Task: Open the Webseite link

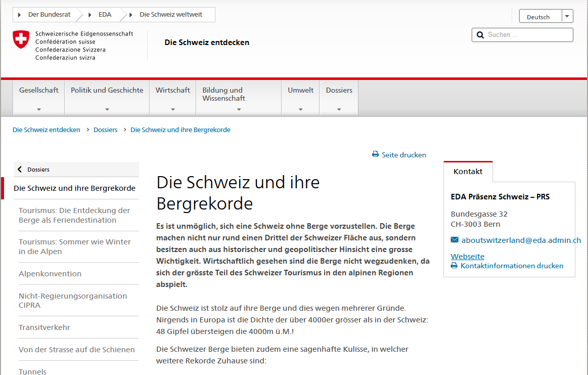Action: [x=467, y=256]
